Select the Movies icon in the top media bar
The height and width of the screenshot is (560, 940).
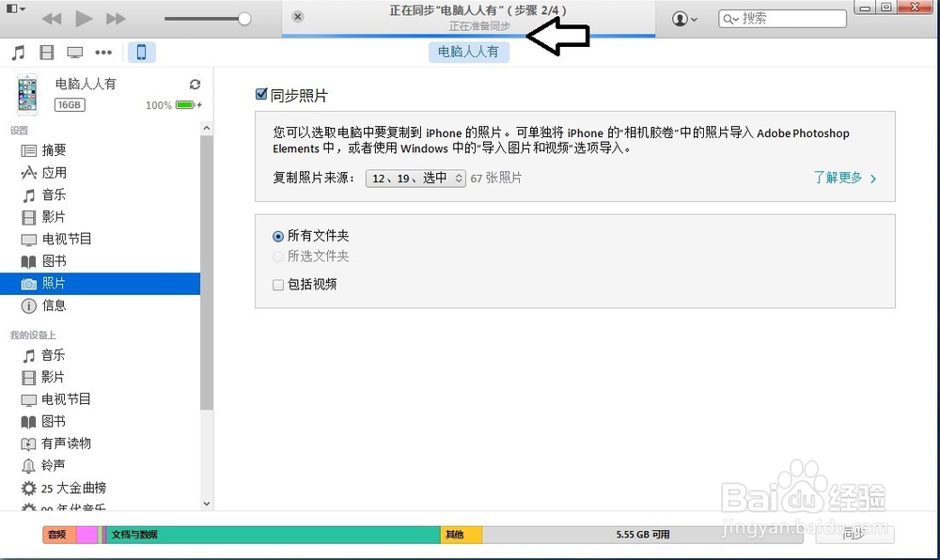click(45, 52)
